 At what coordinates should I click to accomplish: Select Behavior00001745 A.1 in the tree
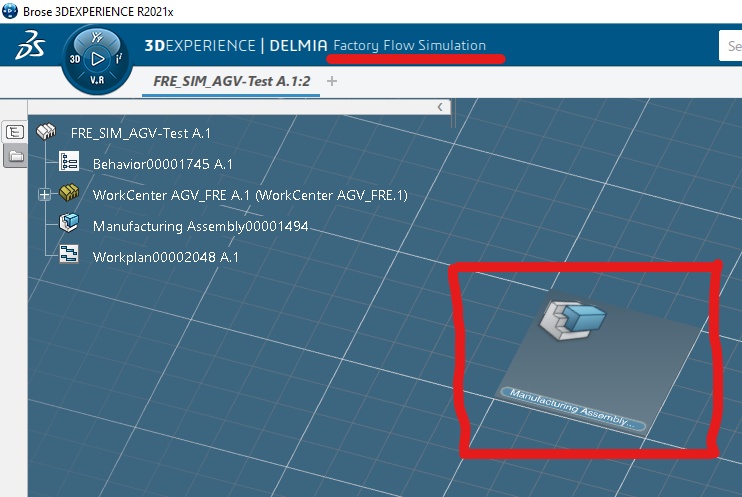tap(163, 164)
